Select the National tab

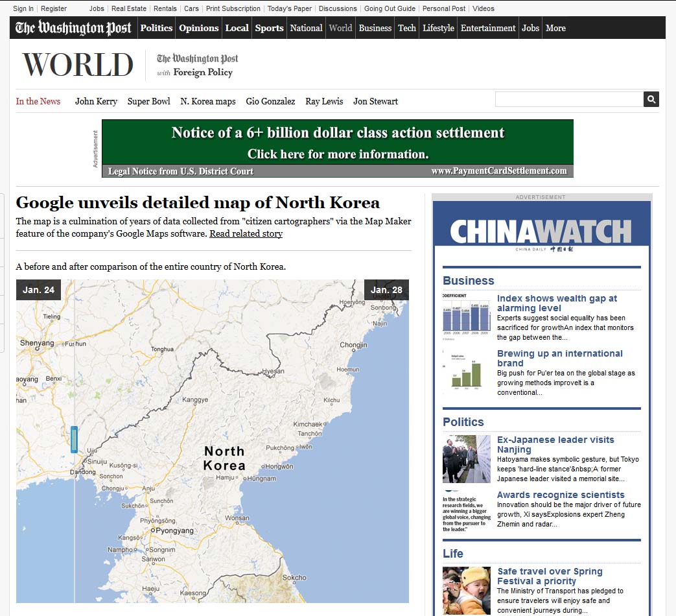point(306,28)
